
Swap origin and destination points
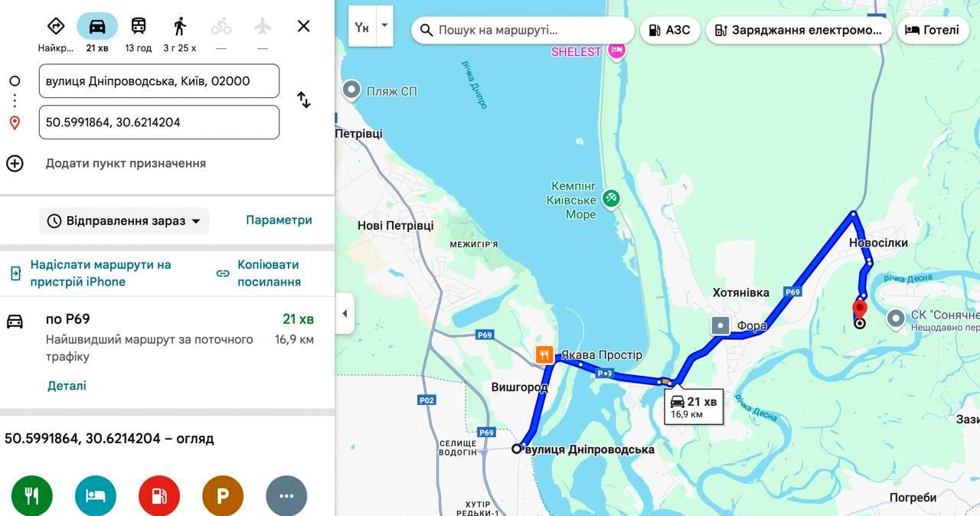pos(304,100)
